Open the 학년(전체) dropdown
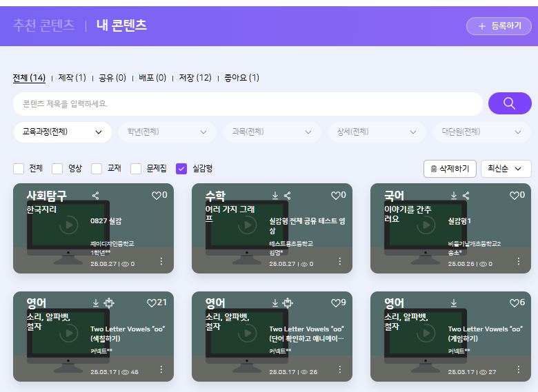538x392 pixels. tap(166, 132)
